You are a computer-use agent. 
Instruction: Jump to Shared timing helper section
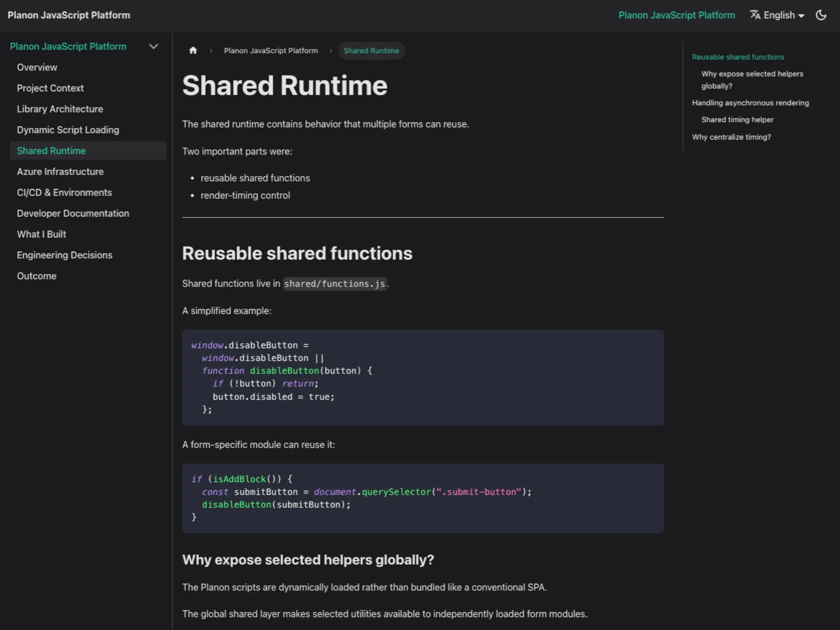[x=737, y=119]
